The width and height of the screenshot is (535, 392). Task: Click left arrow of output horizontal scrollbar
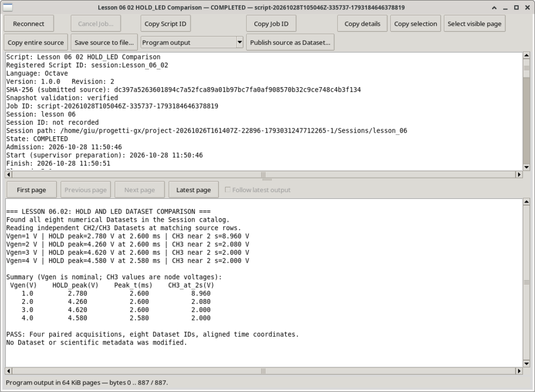coord(8,371)
